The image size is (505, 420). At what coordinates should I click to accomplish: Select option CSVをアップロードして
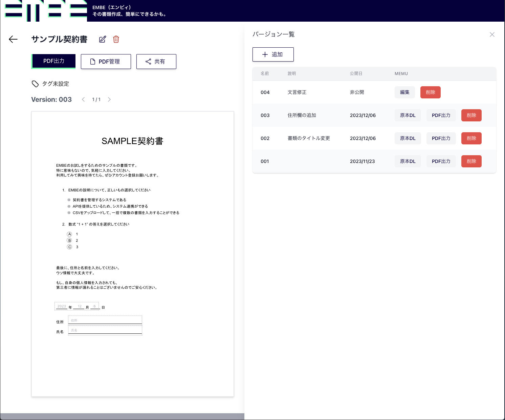[x=69, y=213]
